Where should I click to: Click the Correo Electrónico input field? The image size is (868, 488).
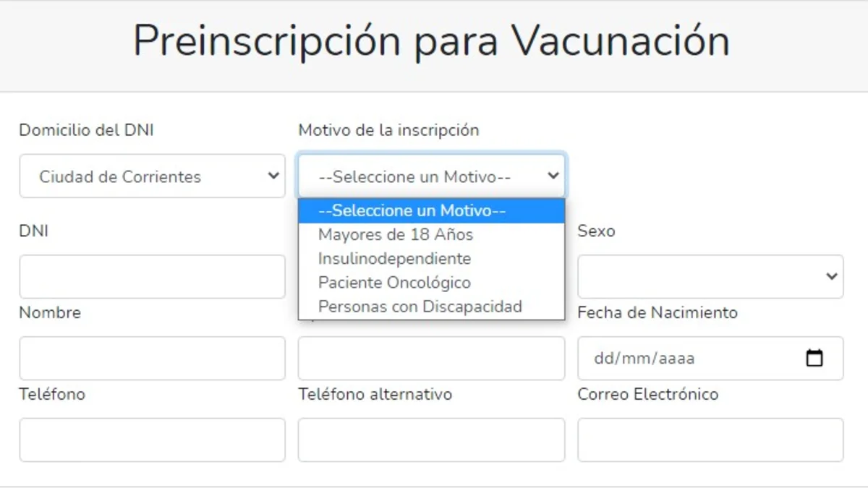coord(710,440)
